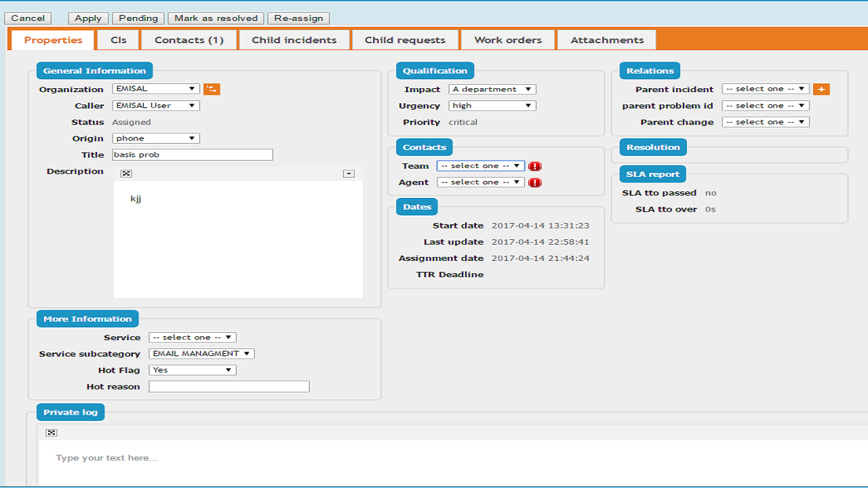This screenshot has width=868, height=488.
Task: Open the parent problem id dropdown
Action: click(x=766, y=106)
